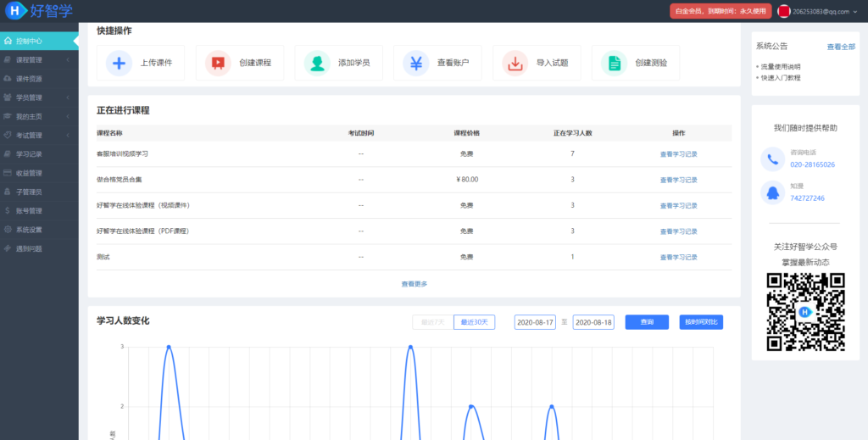This screenshot has width=868, height=440.
Task: Expand the 学员管理 submenu arrow
Action: click(x=68, y=97)
